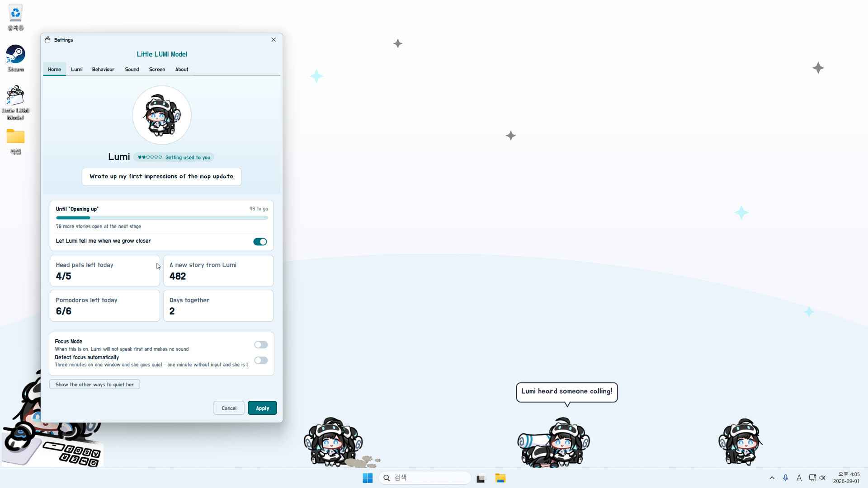Disable Let Lumi tell me when closer
Screen dimensions: 868x488
click(x=260, y=242)
